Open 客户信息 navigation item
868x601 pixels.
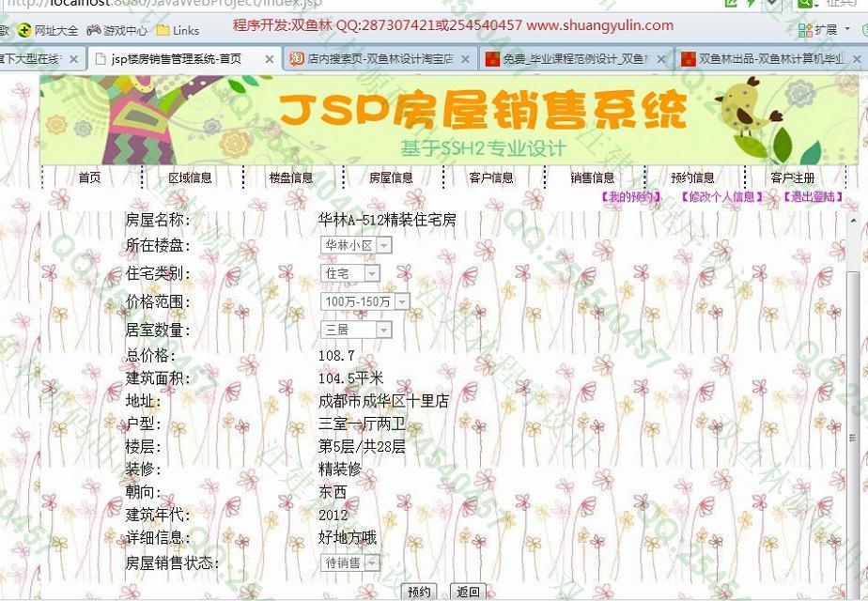tap(491, 177)
